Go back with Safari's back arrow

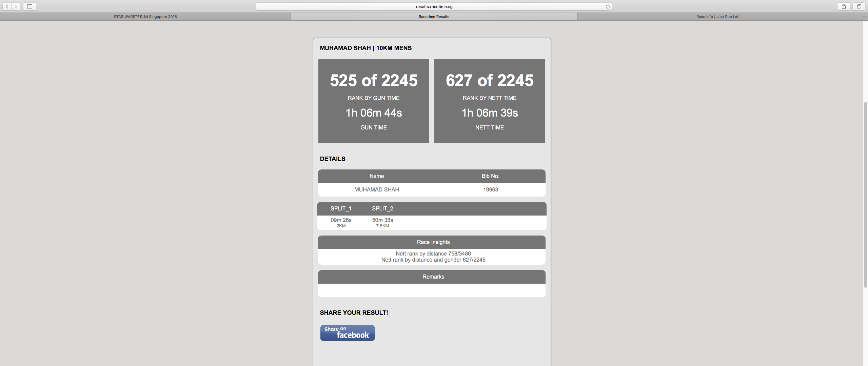pos(7,6)
